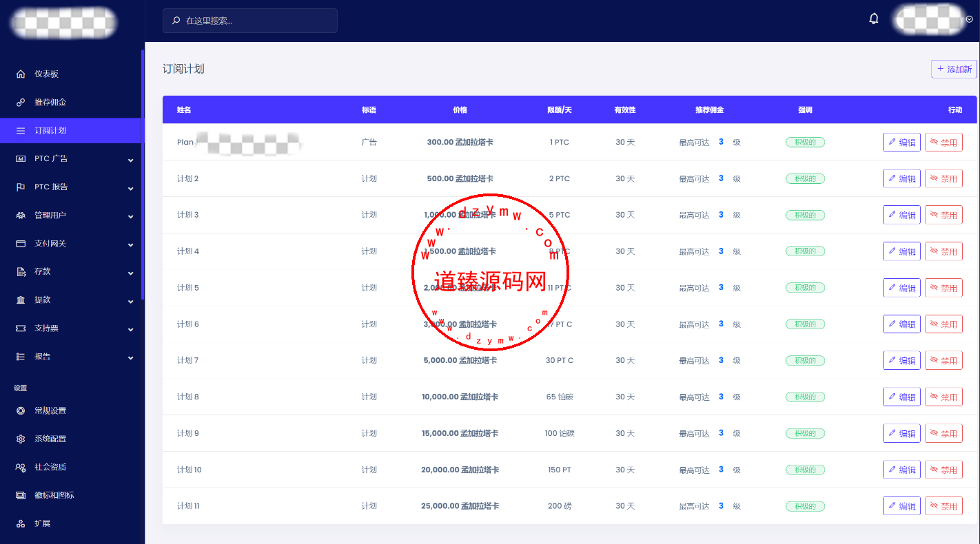980x544 pixels.
Task: Click the 提款 bank icon
Action: pyautogui.click(x=21, y=300)
